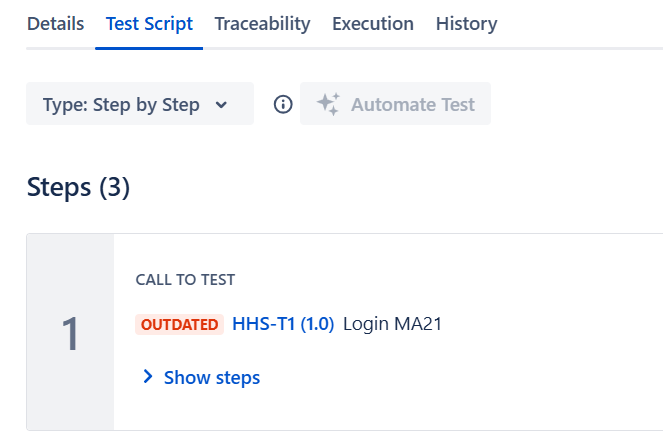The image size is (663, 448).
Task: Go to the Execution tab
Action: (x=373, y=24)
